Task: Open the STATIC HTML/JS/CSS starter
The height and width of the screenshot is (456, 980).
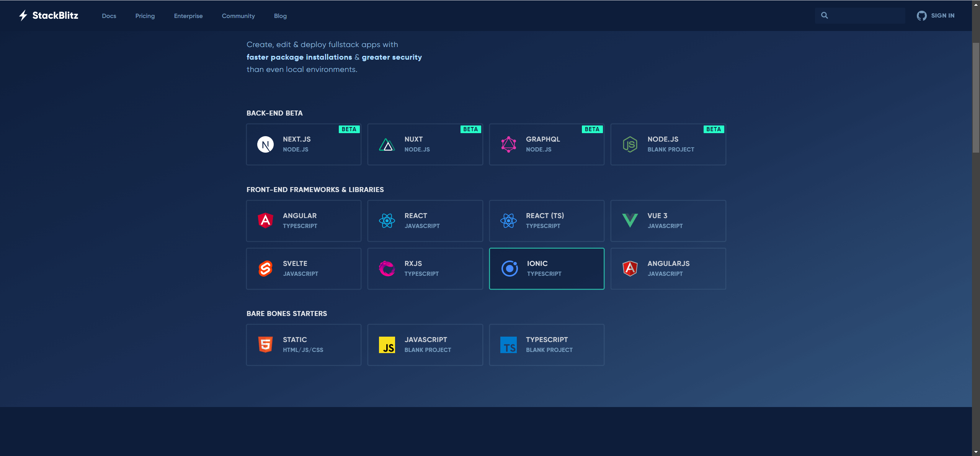Action: click(304, 345)
